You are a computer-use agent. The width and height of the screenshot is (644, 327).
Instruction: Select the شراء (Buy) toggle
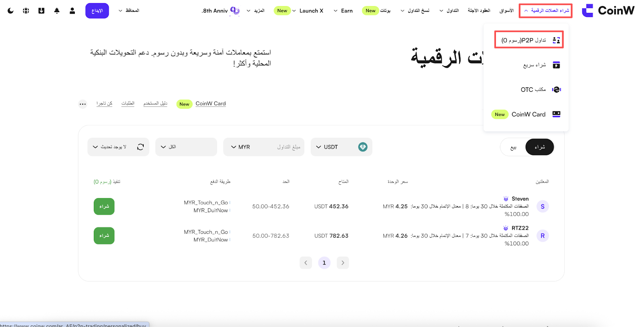tap(540, 147)
